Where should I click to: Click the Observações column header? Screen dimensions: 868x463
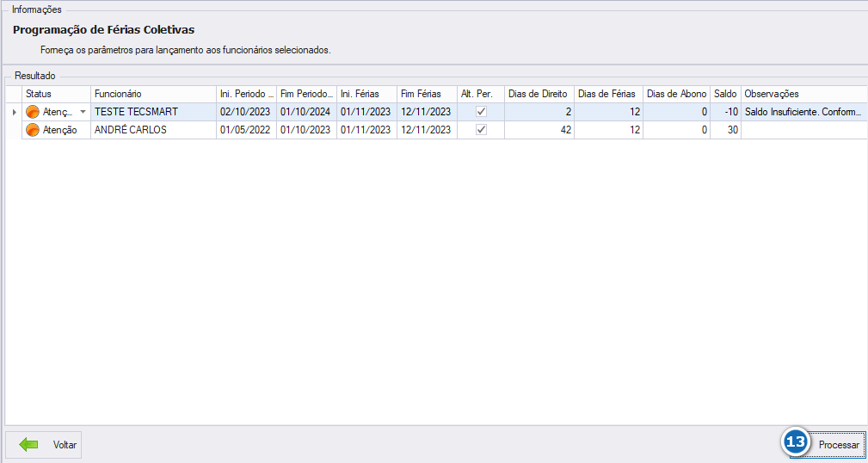coord(803,94)
